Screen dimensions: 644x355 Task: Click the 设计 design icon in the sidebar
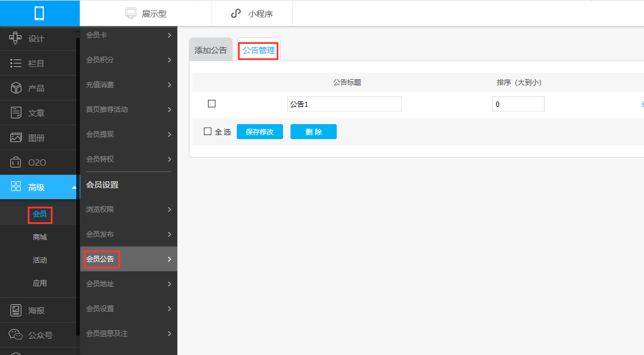click(16, 38)
